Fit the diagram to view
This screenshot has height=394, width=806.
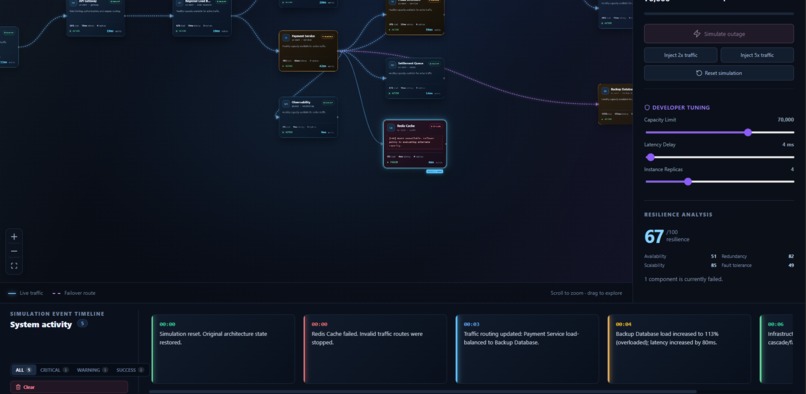coord(14,266)
